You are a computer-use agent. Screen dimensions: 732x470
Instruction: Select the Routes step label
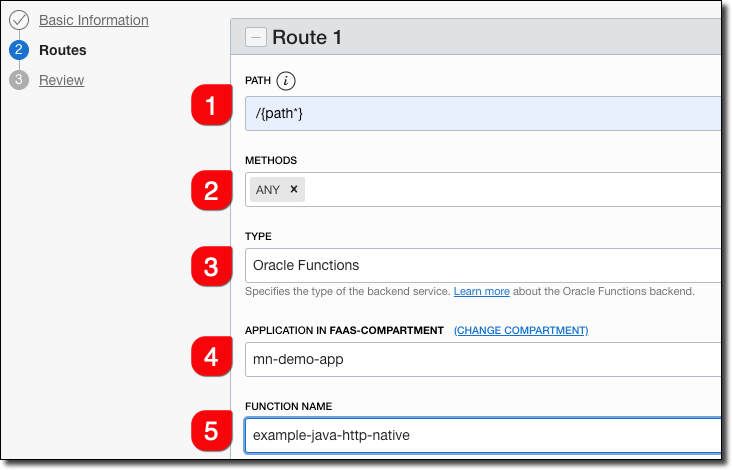click(x=62, y=50)
